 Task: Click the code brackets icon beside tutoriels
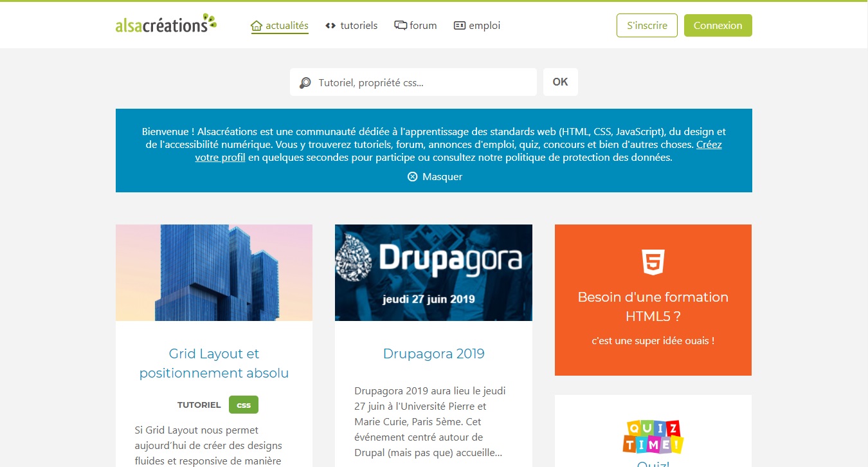(x=330, y=26)
